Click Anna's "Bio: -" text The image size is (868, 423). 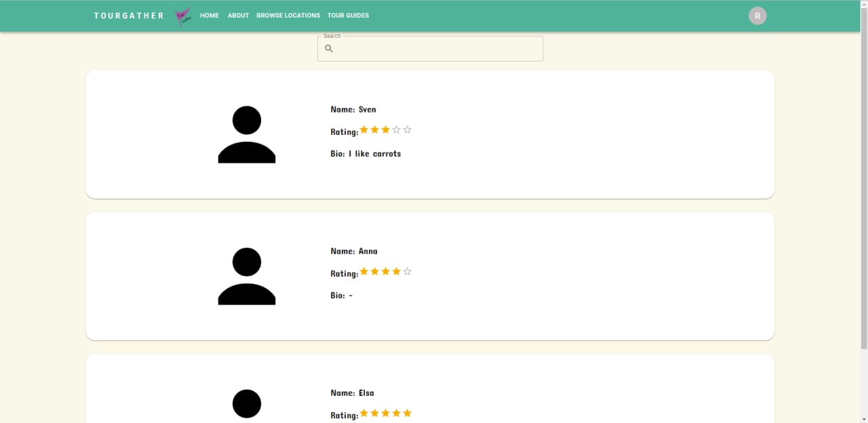point(342,296)
